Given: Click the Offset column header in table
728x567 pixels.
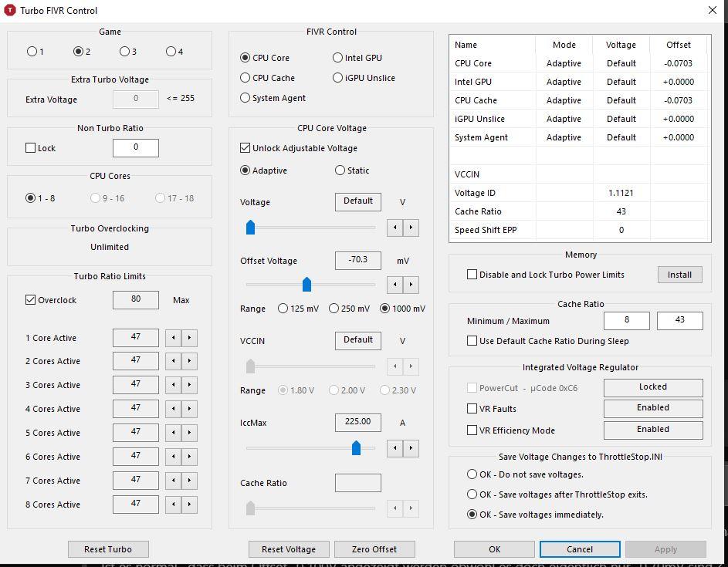Looking at the screenshot, I should (x=679, y=45).
